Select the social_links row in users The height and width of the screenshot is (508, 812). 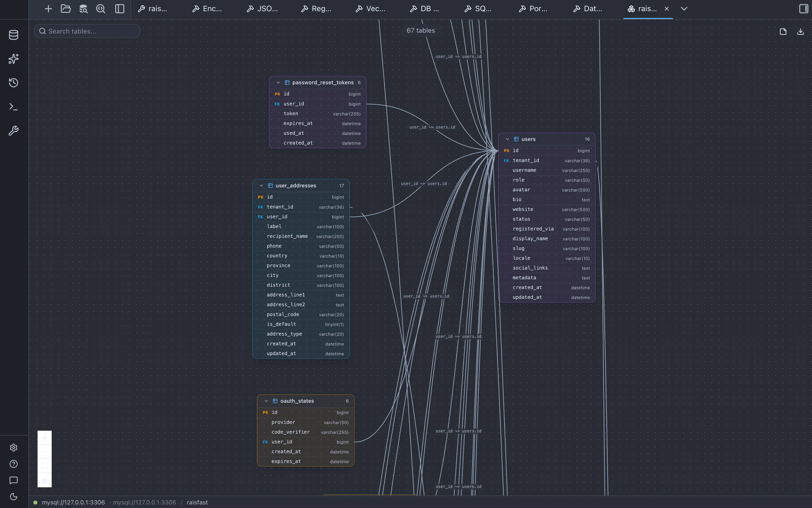point(547,268)
